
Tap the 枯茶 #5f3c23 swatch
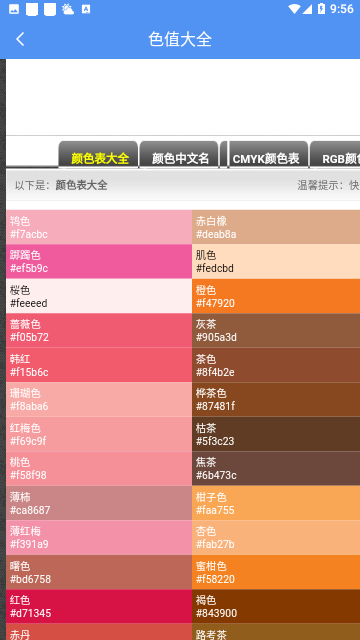tap(276, 434)
